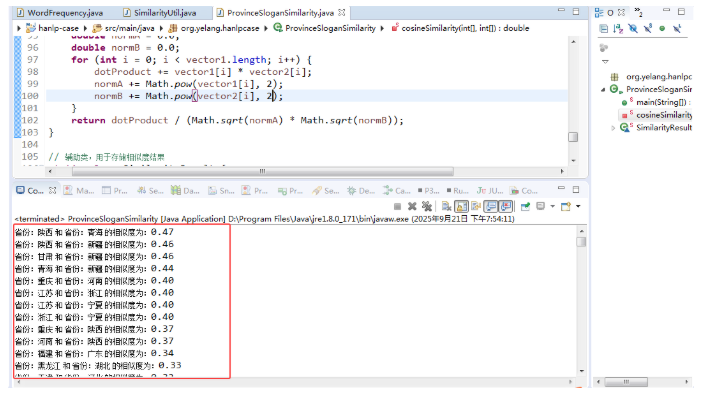Image resolution: width=704 pixels, height=397 pixels.
Task: Open the Open Console dropdown arrow
Action: (x=578, y=207)
